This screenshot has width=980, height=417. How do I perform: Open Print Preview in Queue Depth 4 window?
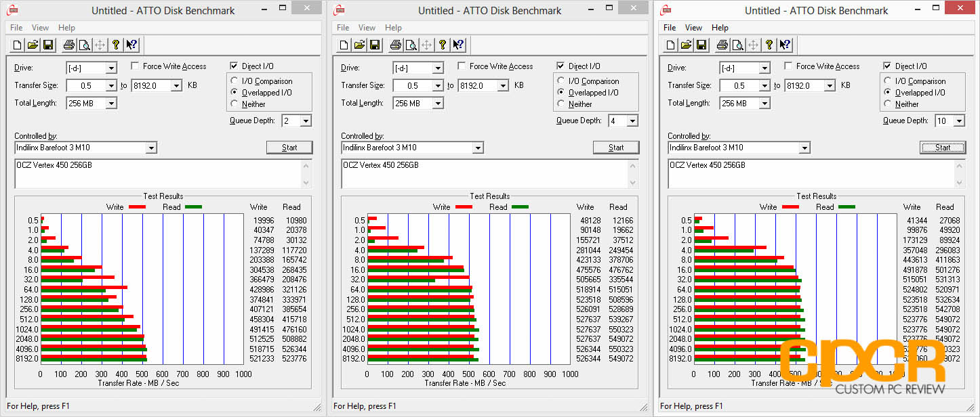(411, 45)
